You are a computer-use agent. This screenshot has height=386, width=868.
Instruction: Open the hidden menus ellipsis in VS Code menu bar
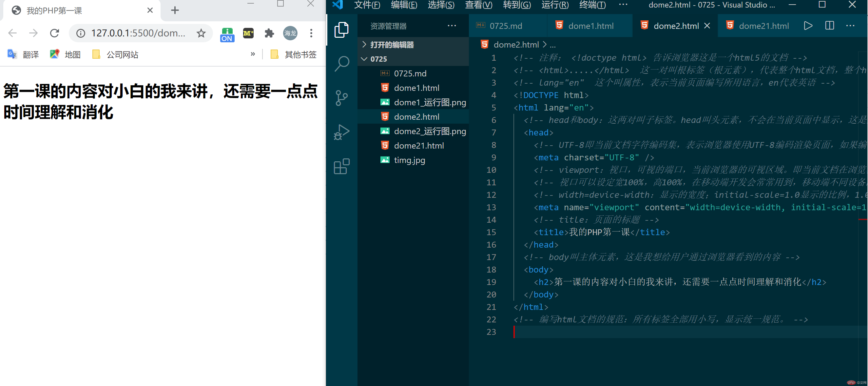[623, 5]
